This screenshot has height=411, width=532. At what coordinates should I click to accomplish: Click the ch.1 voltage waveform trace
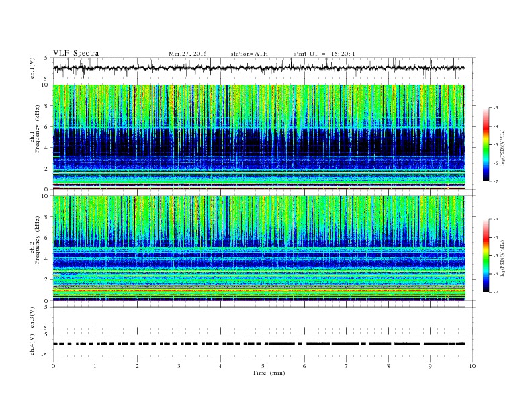coord(259,68)
